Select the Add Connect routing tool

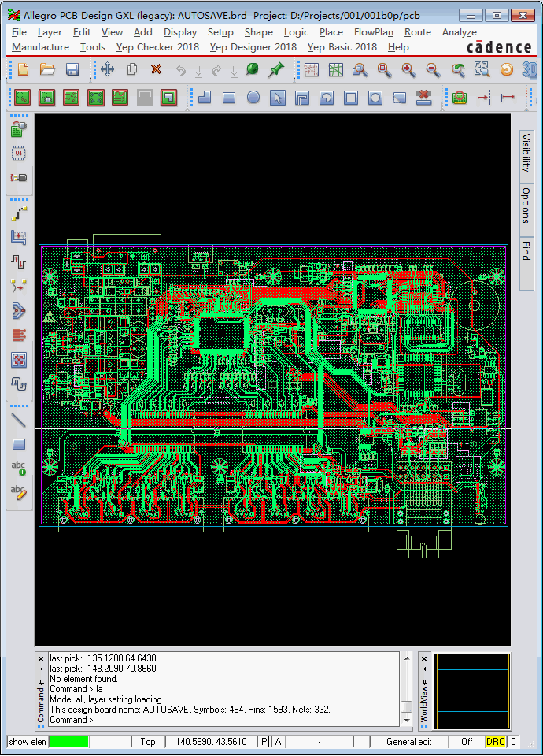[x=19, y=213]
